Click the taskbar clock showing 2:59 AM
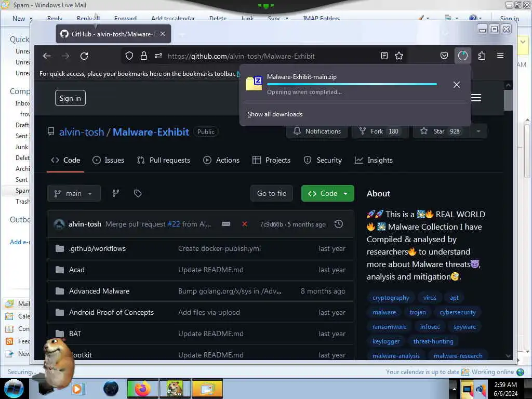Screen dimensions: 532x399 click(x=506, y=389)
